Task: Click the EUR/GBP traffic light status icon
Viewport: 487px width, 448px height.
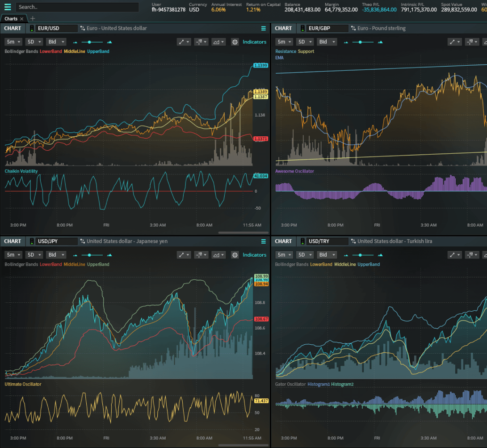Action: [x=302, y=28]
